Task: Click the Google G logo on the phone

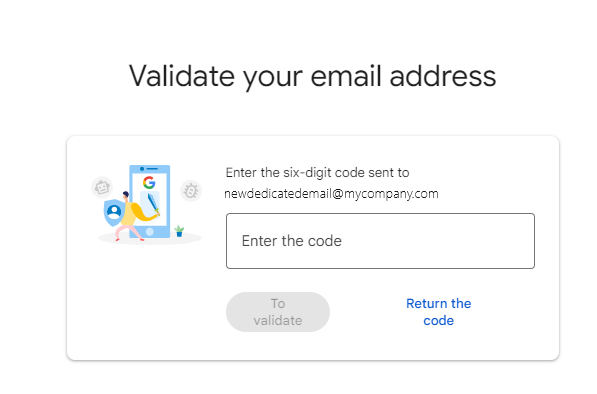Action: click(x=149, y=183)
